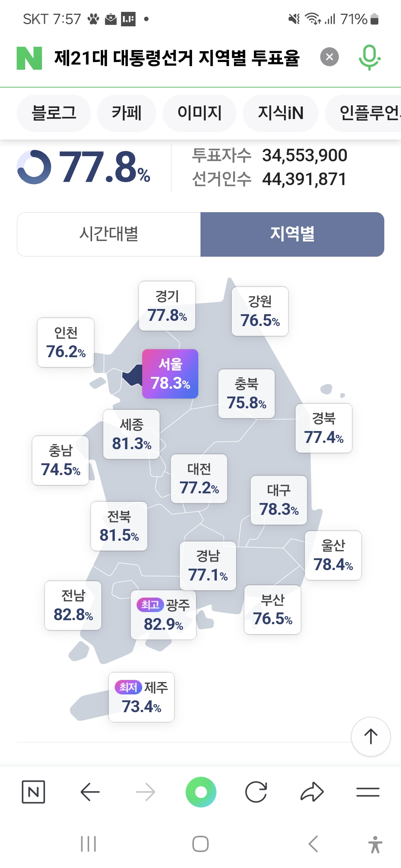Switch to the 시간대별 tab
Screen dimensions: 401x868
point(109,234)
